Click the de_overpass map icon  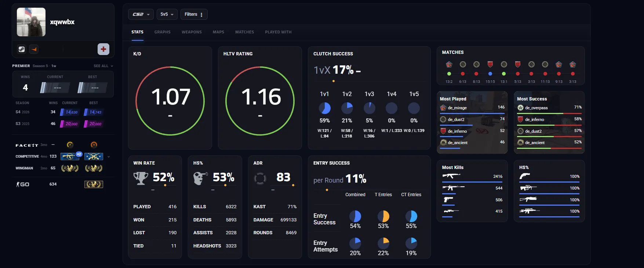click(520, 108)
